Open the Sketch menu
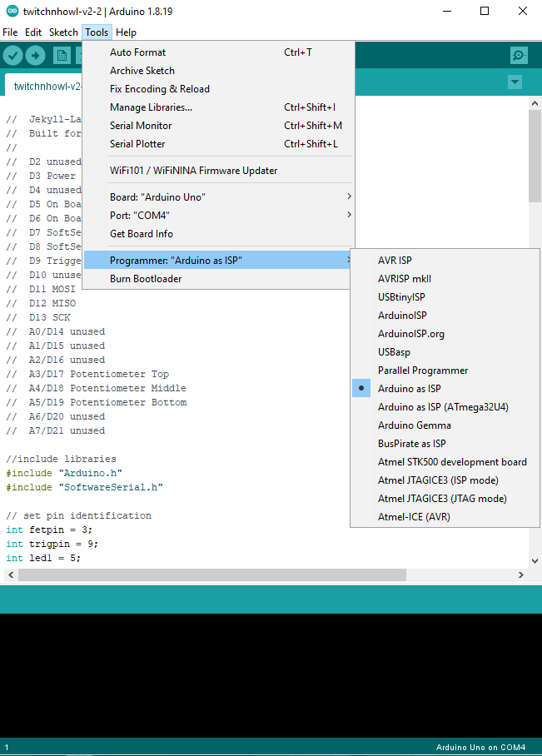The image size is (542, 756). [x=63, y=32]
